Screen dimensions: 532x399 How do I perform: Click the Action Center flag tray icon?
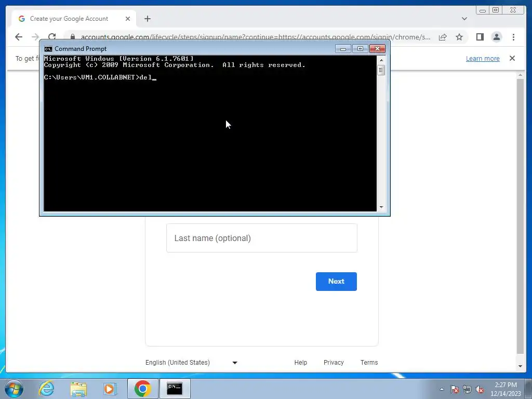[x=455, y=389]
